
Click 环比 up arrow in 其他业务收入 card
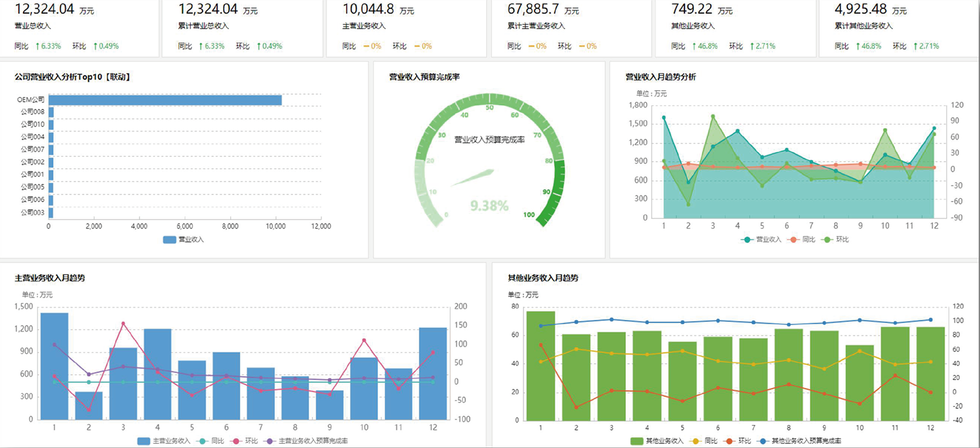click(752, 46)
